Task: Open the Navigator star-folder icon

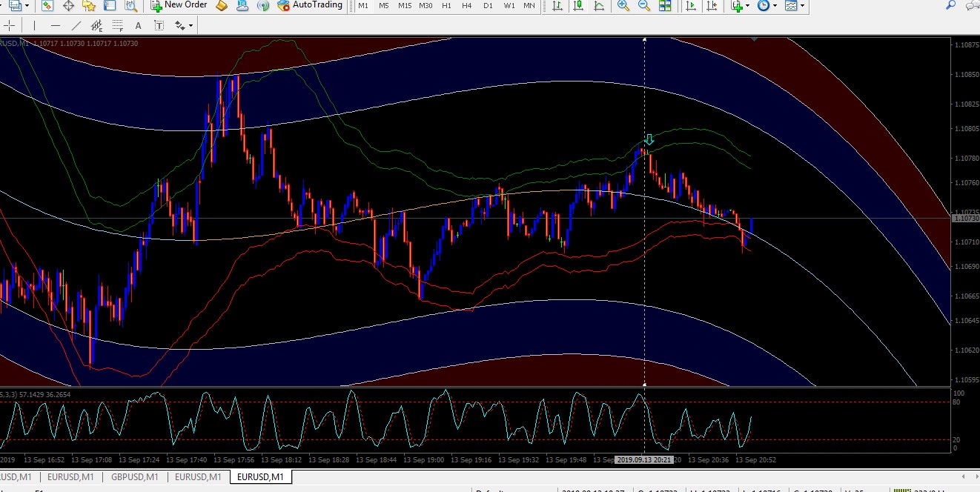Action: point(89,6)
